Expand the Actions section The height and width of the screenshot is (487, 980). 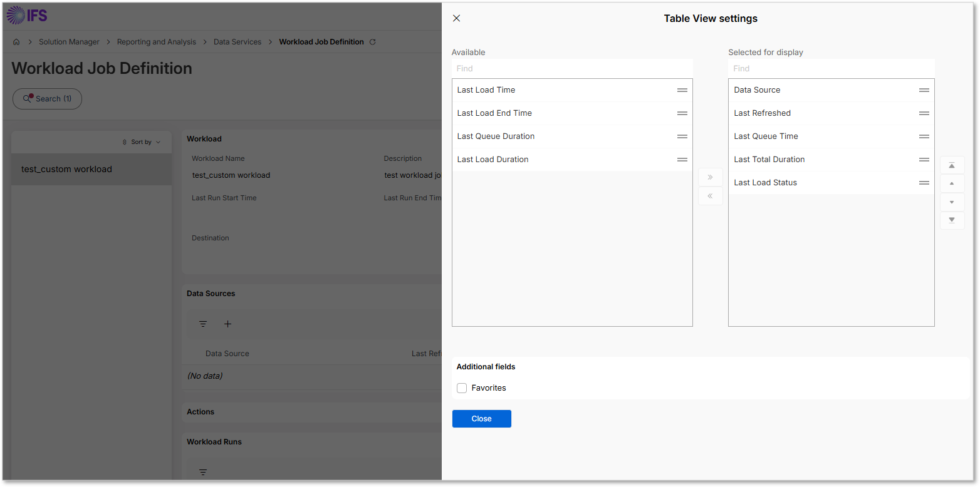tap(201, 412)
